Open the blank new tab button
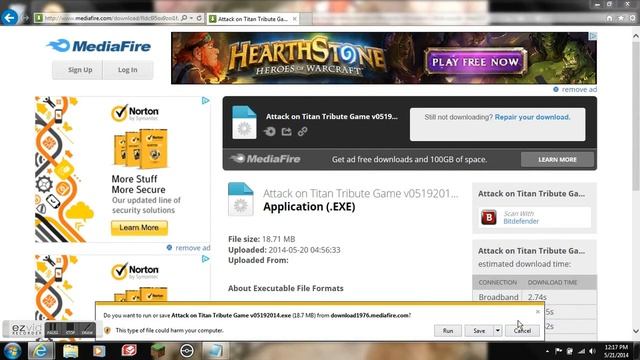Viewport: 640px width, 360px height. tap(306, 19)
